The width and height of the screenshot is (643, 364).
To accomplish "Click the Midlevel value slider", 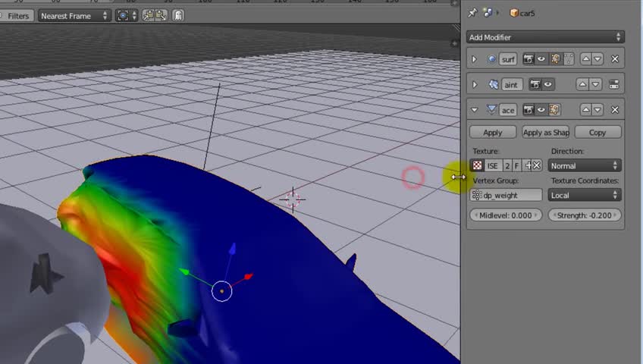I will tap(506, 215).
